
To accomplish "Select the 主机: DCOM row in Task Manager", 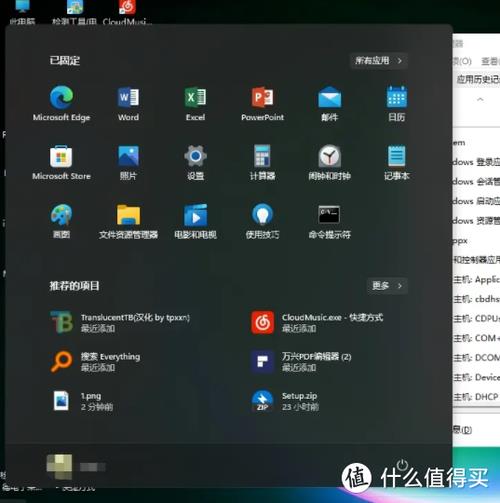I will (x=476, y=357).
